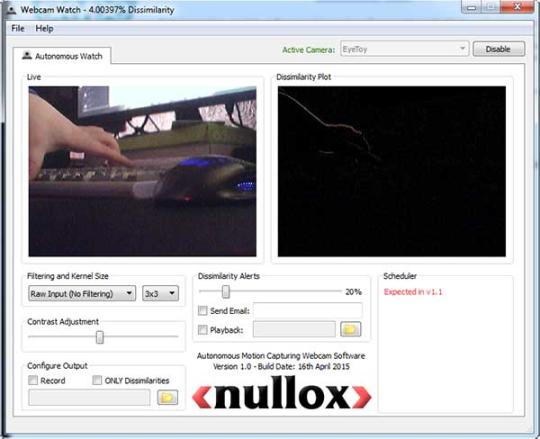Screen dimensions: 540x439
Task: Enable ONLY Dissimilarities checkbox
Action: (x=97, y=380)
